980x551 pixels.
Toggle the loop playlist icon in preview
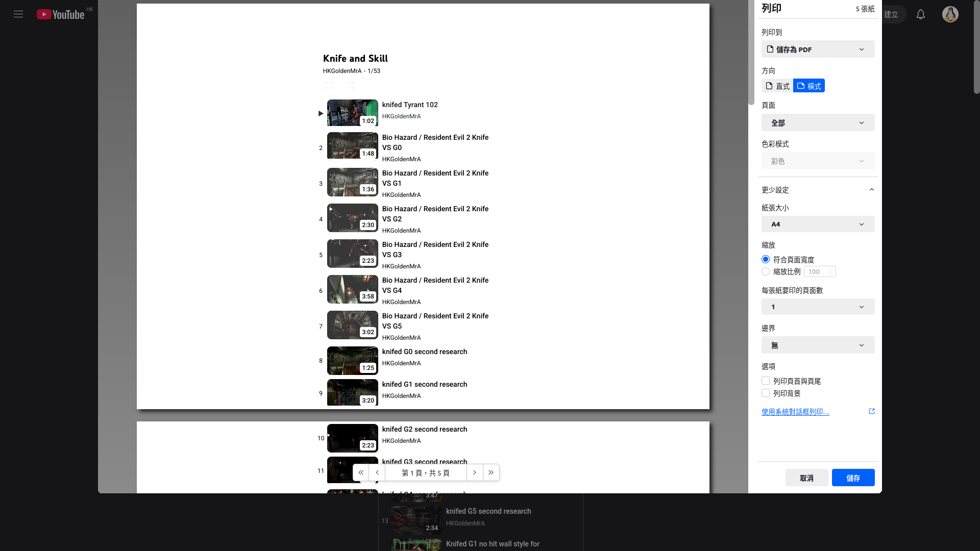pos(329,85)
